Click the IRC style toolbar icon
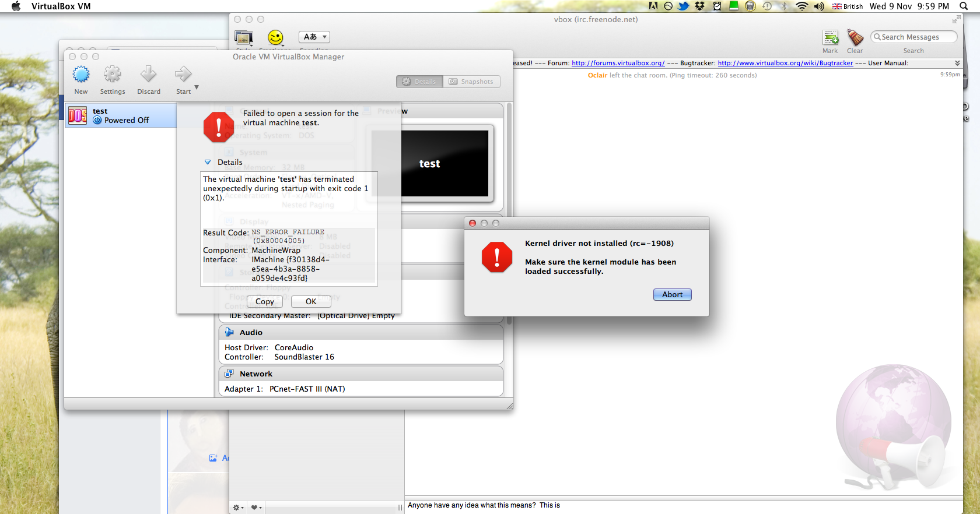Screen dimensions: 980x514 243,38
